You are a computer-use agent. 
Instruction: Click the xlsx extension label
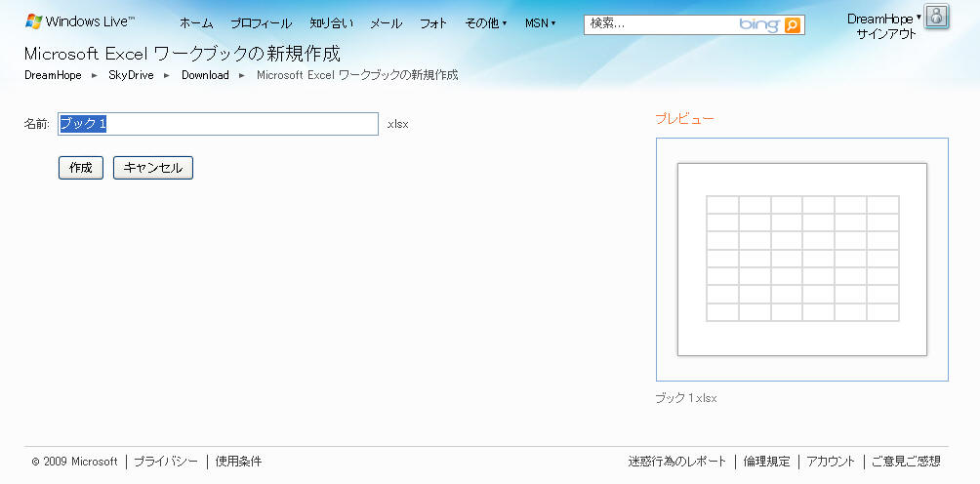click(397, 124)
